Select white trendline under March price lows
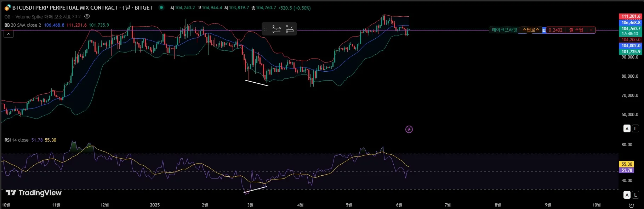 (257, 83)
